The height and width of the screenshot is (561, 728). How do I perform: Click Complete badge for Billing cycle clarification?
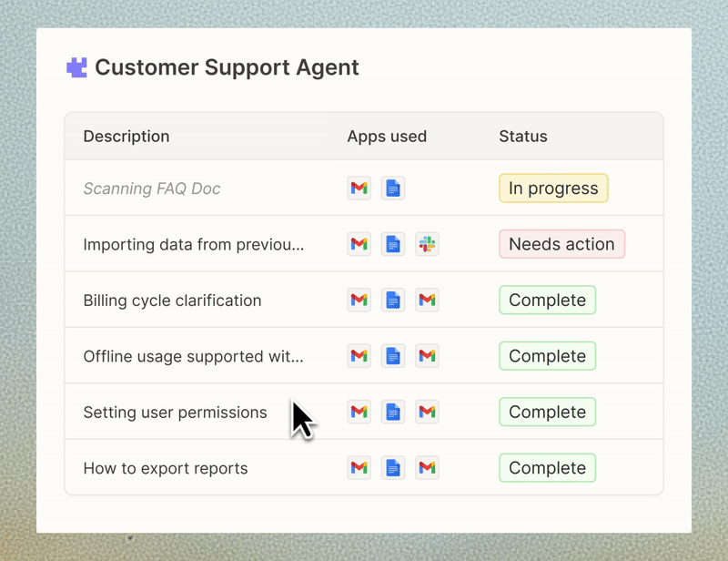click(548, 300)
